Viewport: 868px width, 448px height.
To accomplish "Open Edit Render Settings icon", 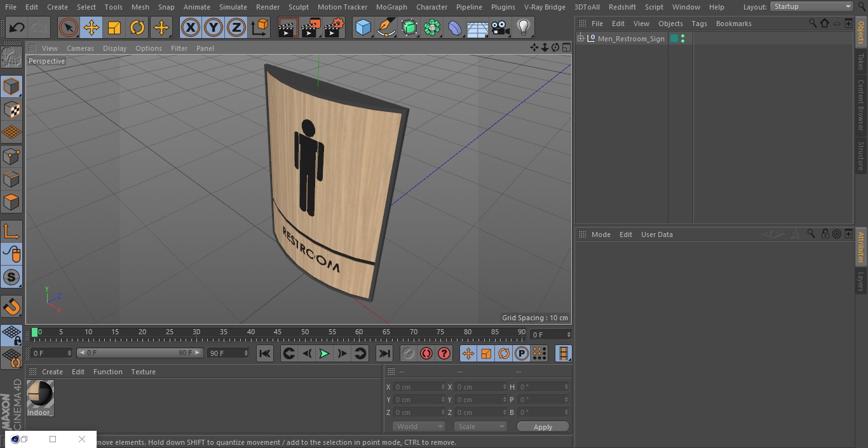I will pos(334,28).
